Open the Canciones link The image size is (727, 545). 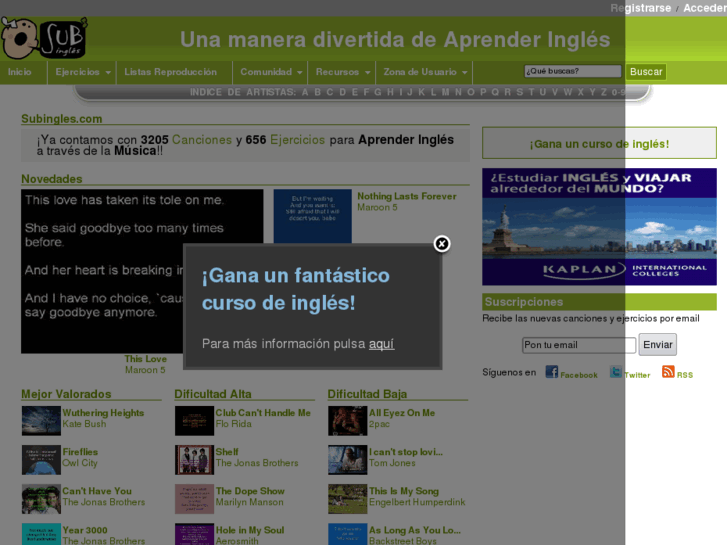point(202,140)
